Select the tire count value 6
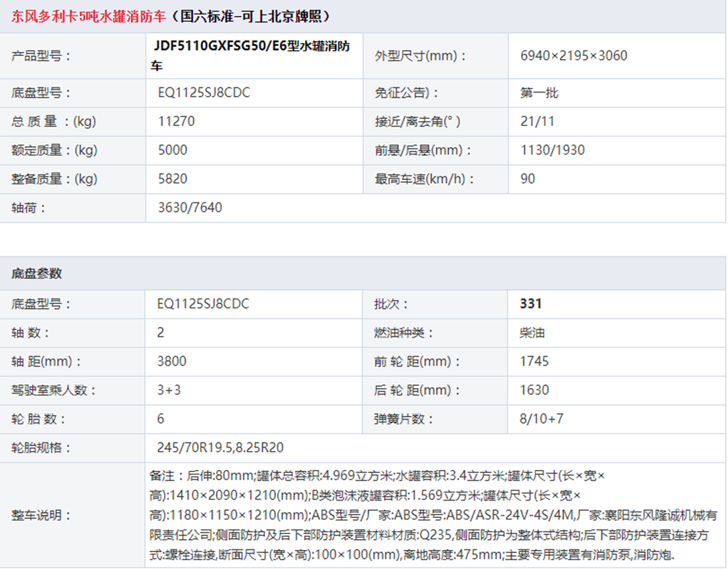The width and height of the screenshot is (728, 569). [161, 419]
